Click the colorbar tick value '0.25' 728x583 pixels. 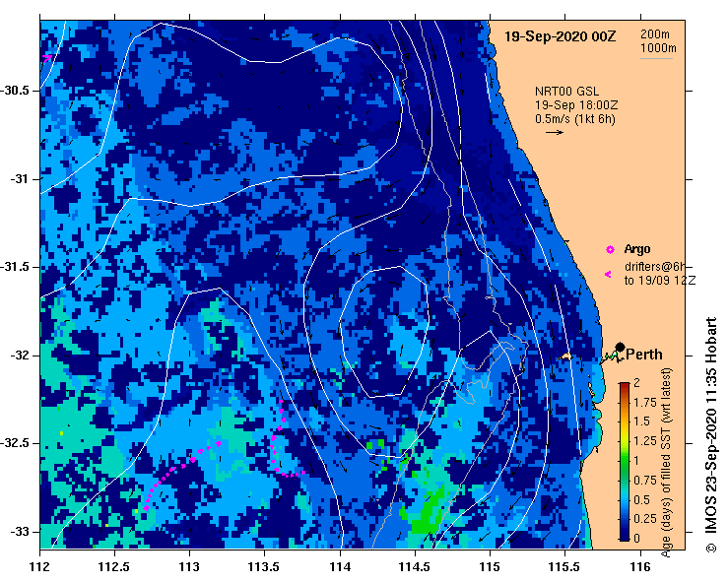(x=645, y=518)
